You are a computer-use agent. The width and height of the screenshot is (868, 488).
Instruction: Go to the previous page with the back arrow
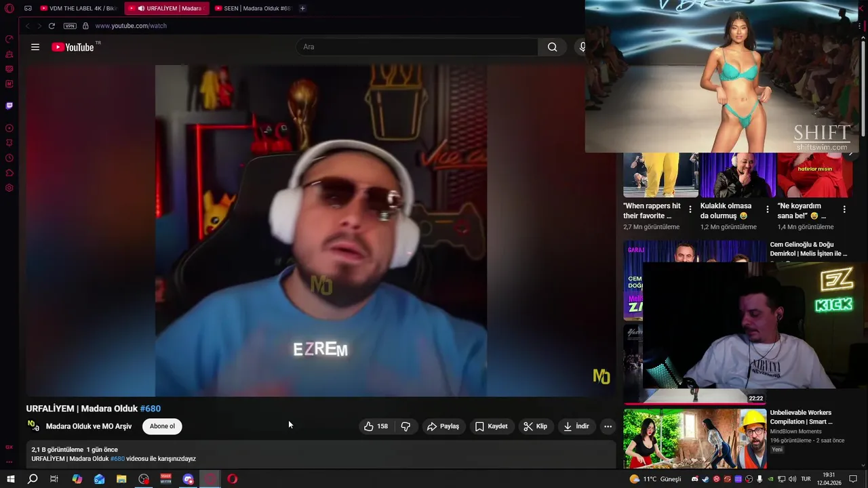[28, 26]
